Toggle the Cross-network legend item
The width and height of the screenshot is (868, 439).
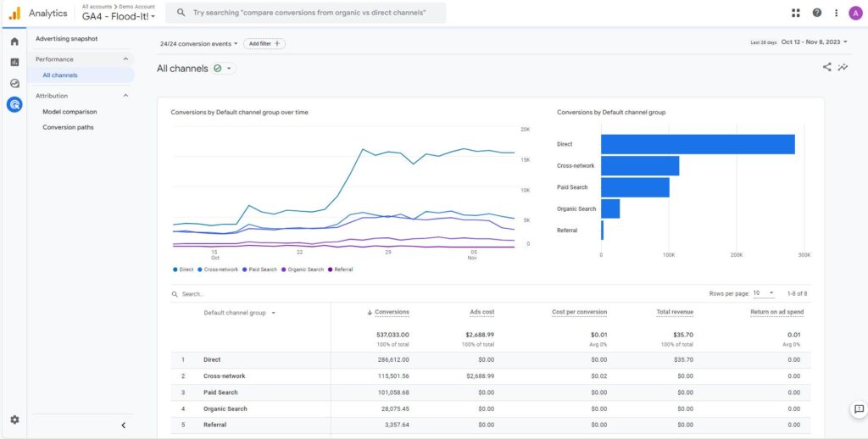click(x=218, y=270)
